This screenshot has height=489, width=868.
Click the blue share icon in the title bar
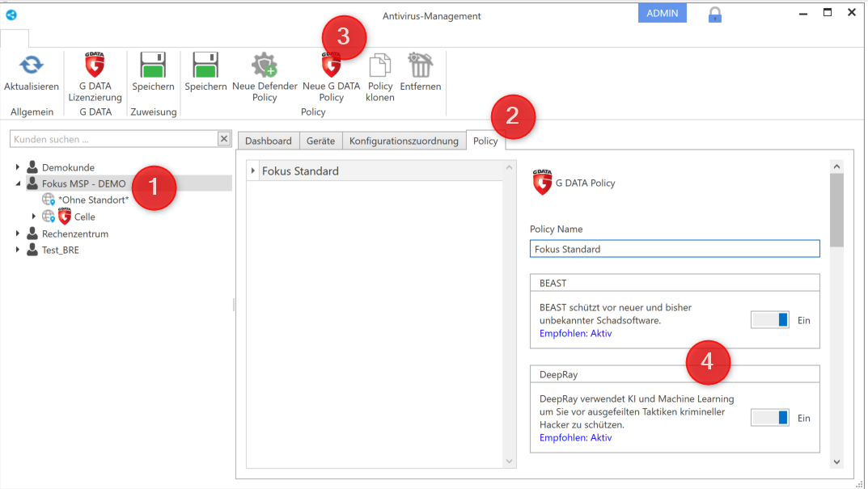tap(11, 15)
